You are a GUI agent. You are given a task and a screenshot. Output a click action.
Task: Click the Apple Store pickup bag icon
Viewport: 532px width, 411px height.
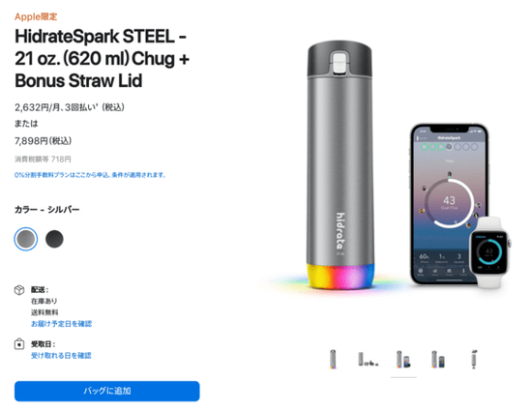pos(19,344)
